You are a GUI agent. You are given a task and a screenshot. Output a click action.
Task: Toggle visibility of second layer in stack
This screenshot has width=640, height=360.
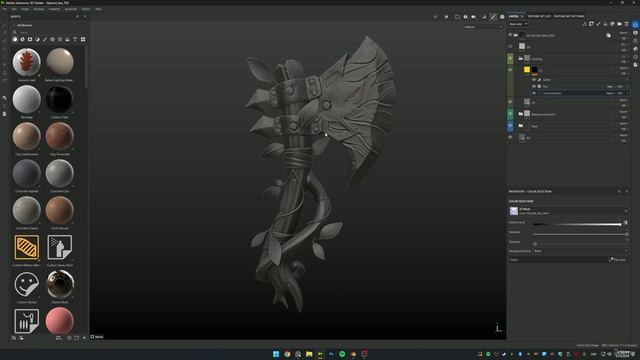coord(510,47)
